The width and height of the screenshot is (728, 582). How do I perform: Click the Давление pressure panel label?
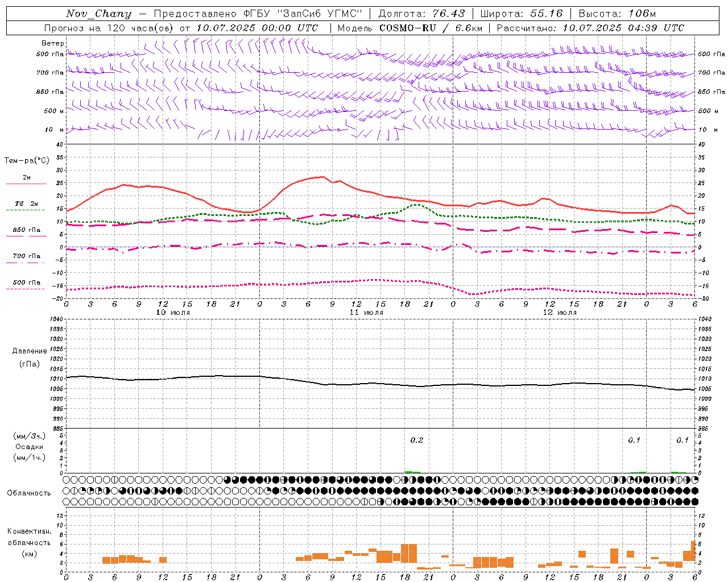(30, 351)
